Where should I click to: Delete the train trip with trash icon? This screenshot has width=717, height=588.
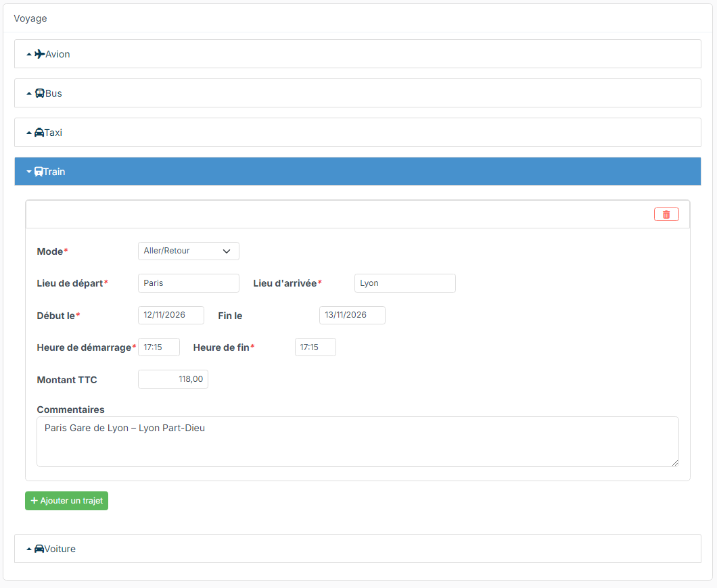point(666,214)
